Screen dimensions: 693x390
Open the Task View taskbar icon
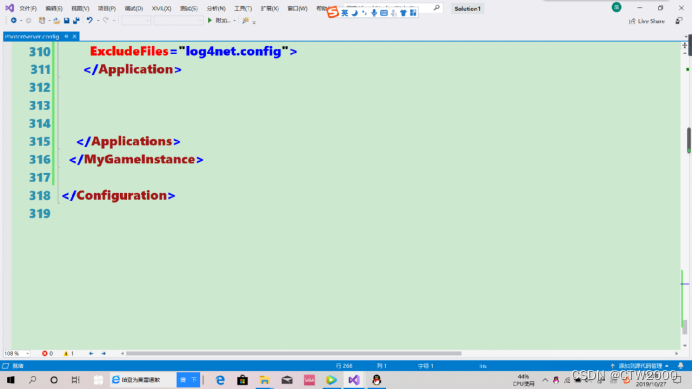coord(76,380)
